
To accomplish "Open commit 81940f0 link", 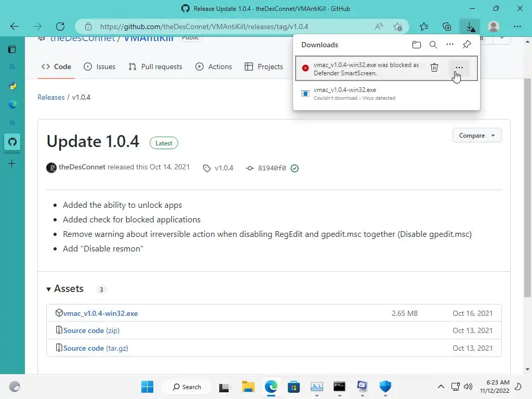I will pyautogui.click(x=272, y=168).
